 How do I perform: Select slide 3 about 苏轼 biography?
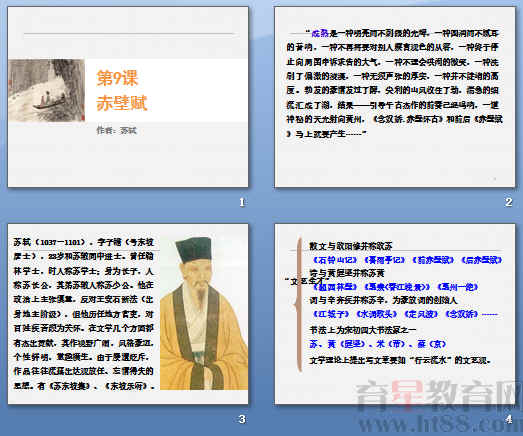128,314
